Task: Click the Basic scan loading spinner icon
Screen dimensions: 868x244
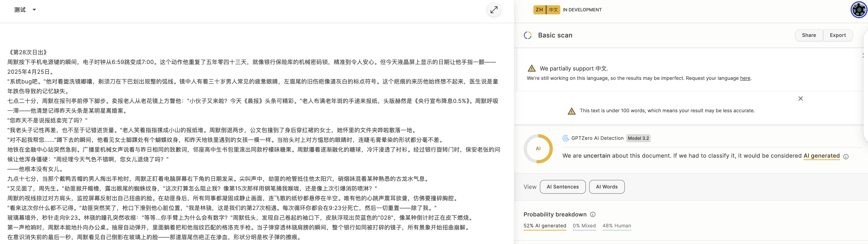Action: click(528, 35)
